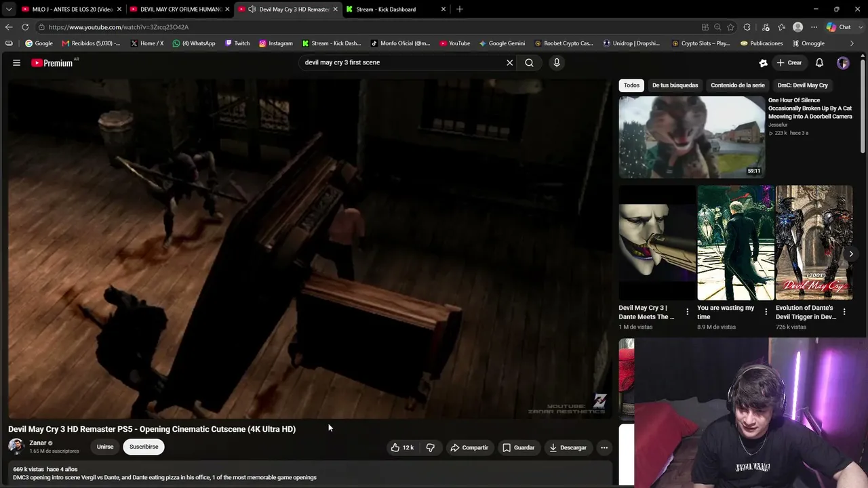Screen dimensions: 868x488
Task: Open options for You are wasting my time
Action: (766, 312)
